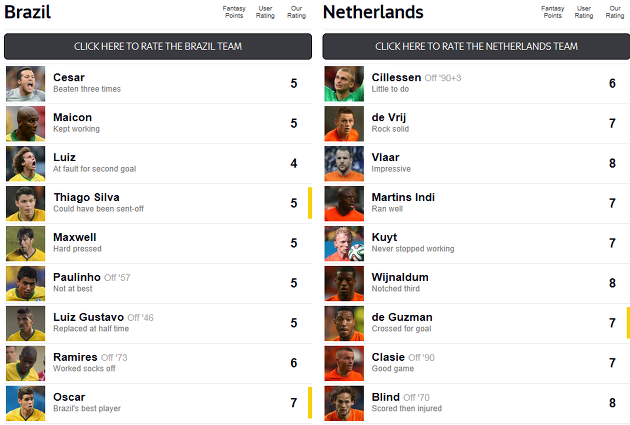
Task: Select Vlaar's rating score of 8
Action: 612,163
